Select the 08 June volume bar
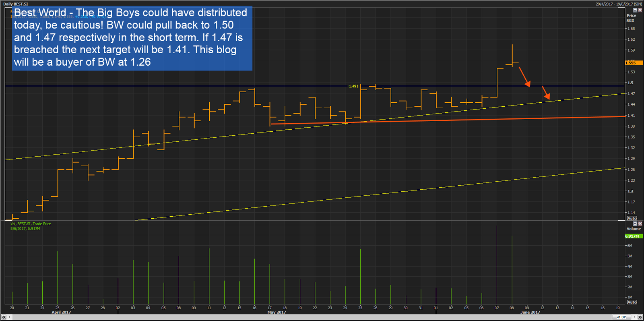The width and height of the screenshot is (644, 321). pyautogui.click(x=512, y=270)
